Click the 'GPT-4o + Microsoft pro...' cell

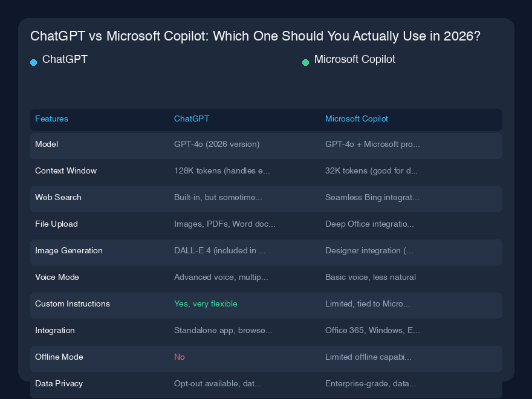372,144
